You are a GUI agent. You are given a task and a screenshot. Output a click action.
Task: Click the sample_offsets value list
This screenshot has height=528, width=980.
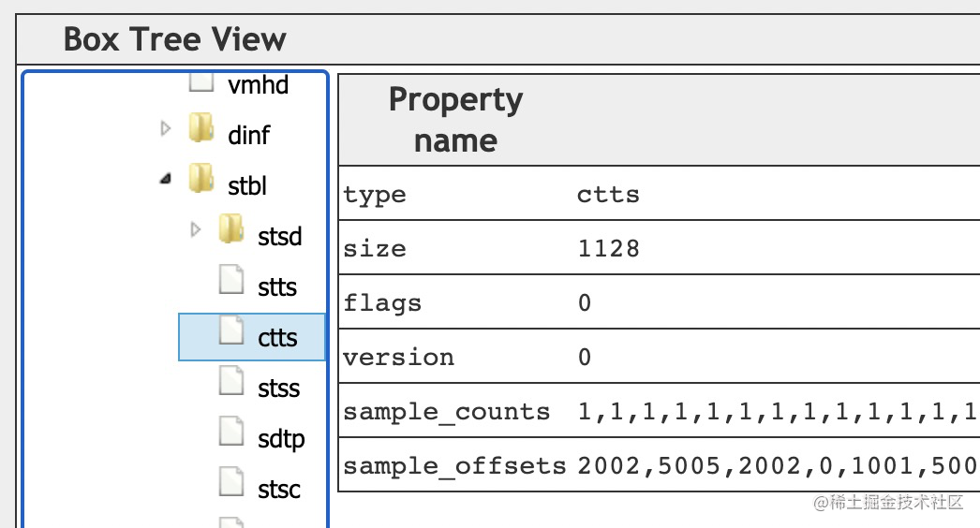[x=779, y=466]
